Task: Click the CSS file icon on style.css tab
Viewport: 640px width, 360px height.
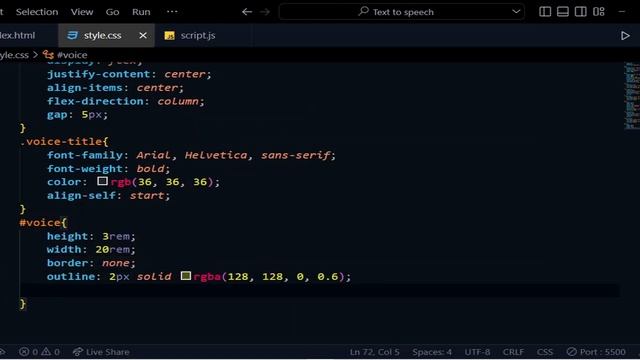Action: 72,36
